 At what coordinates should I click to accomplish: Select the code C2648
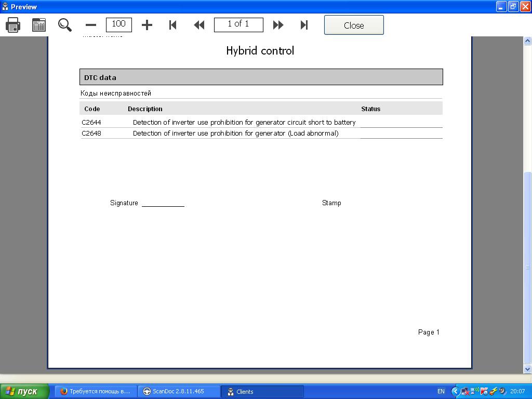tap(91, 134)
